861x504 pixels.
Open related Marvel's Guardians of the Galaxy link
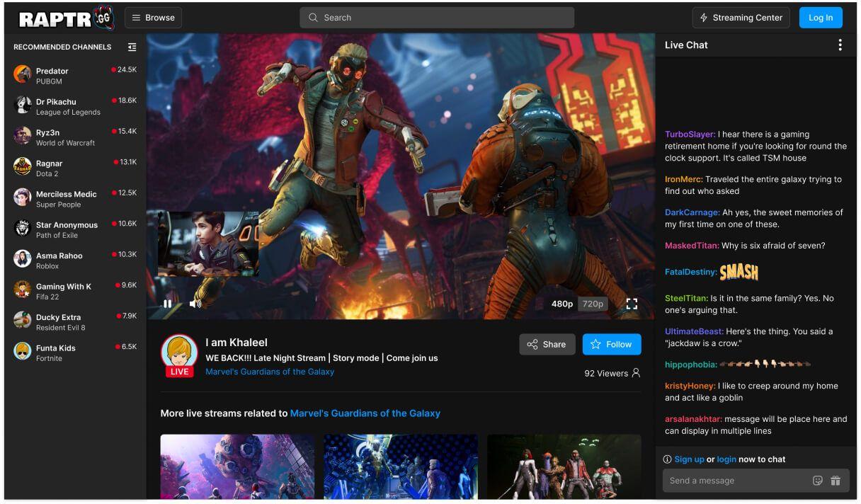click(365, 413)
